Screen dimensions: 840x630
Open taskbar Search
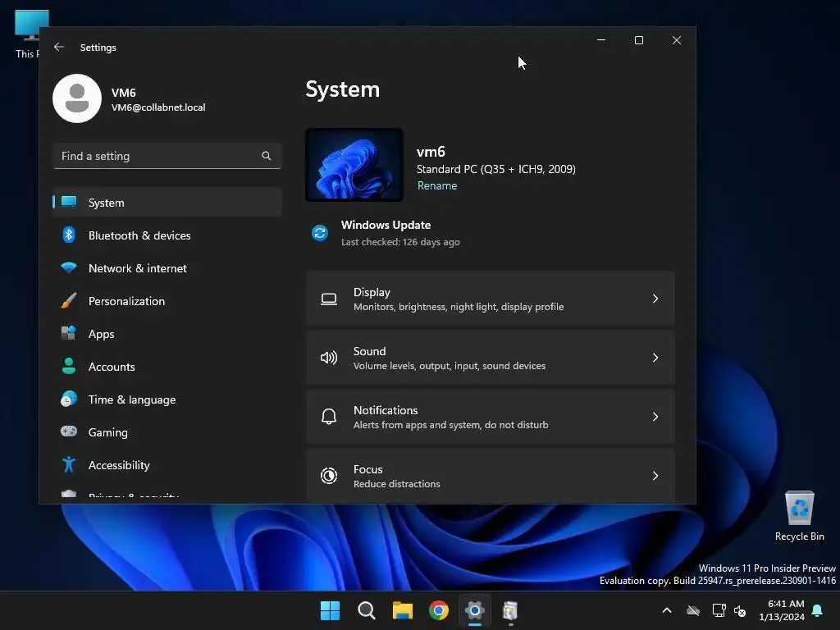(x=367, y=610)
